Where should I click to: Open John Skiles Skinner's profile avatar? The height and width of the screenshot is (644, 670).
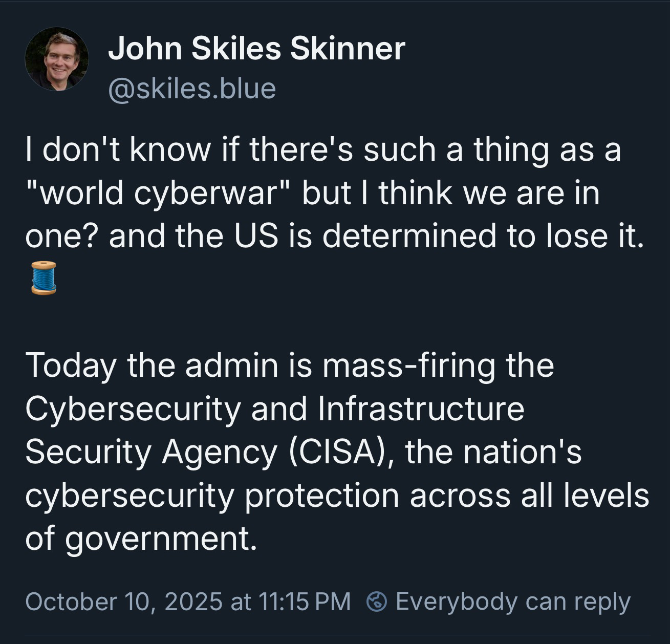point(57,59)
